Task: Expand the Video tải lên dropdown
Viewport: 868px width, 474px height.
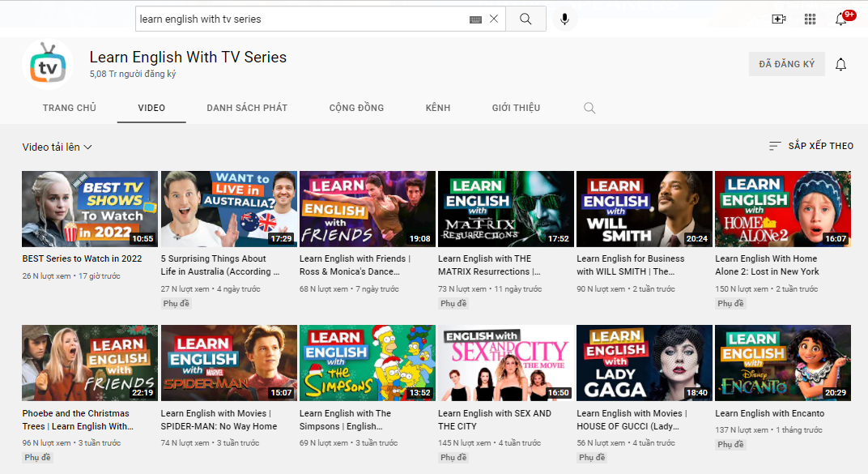Action: coord(57,147)
